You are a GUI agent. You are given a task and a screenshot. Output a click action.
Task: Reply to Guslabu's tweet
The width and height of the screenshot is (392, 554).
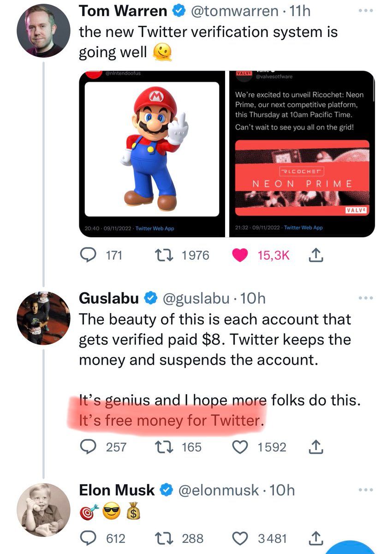pyautogui.click(x=89, y=447)
